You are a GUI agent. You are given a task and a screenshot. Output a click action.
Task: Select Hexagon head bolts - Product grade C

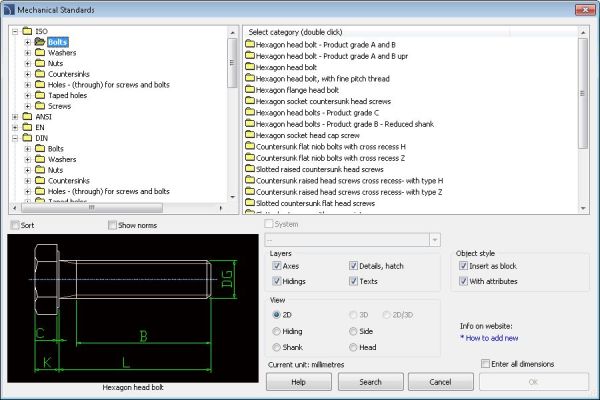point(317,113)
